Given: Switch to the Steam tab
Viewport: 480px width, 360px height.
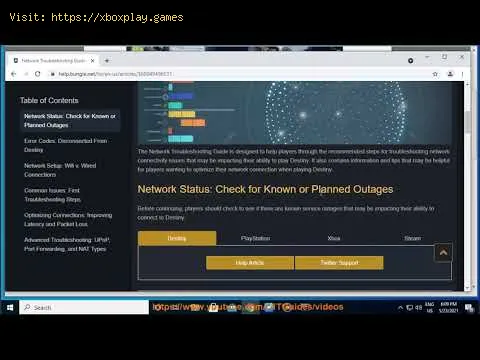Looking at the screenshot, I should (413, 238).
